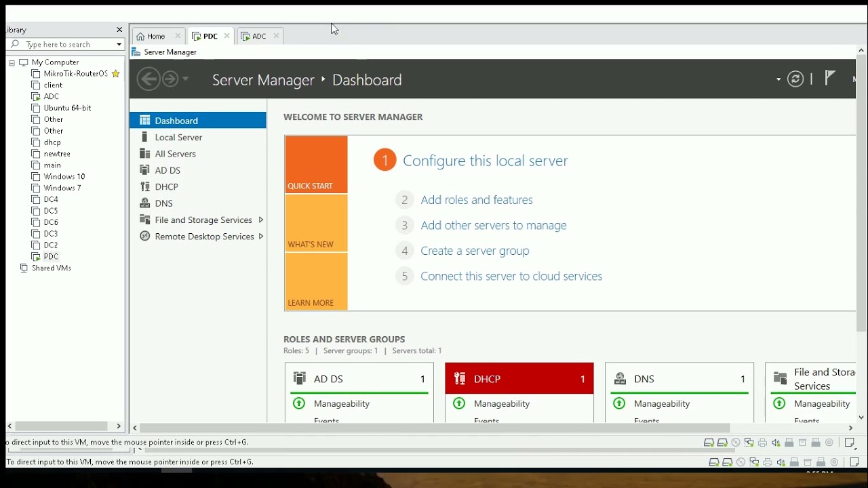Image resolution: width=868 pixels, height=488 pixels.
Task: Select the Ubuntu 64-bit VM
Action: coord(67,108)
